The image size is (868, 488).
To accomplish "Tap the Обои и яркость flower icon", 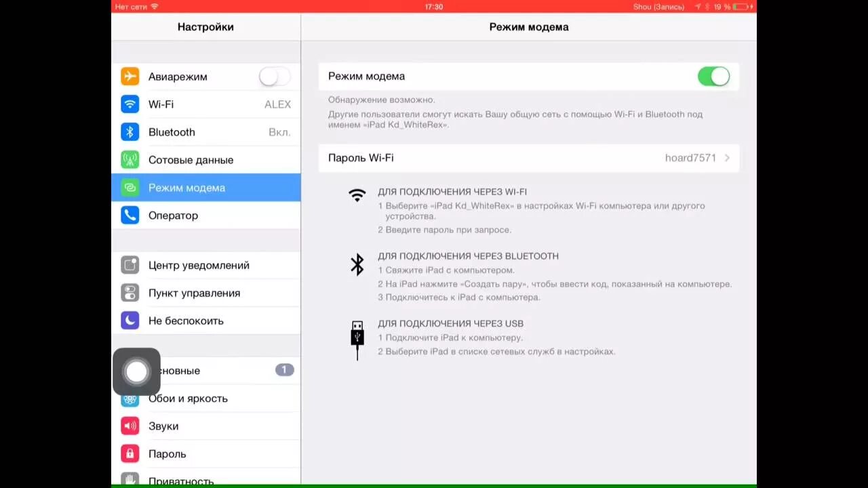I will (130, 399).
